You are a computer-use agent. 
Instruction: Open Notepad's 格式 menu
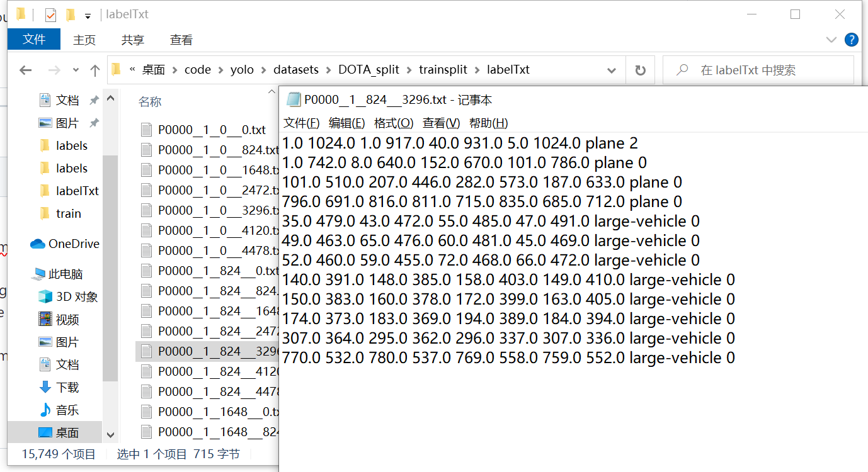[x=393, y=122]
